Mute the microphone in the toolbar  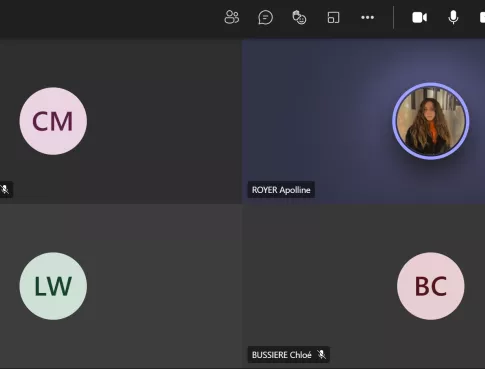tap(453, 17)
